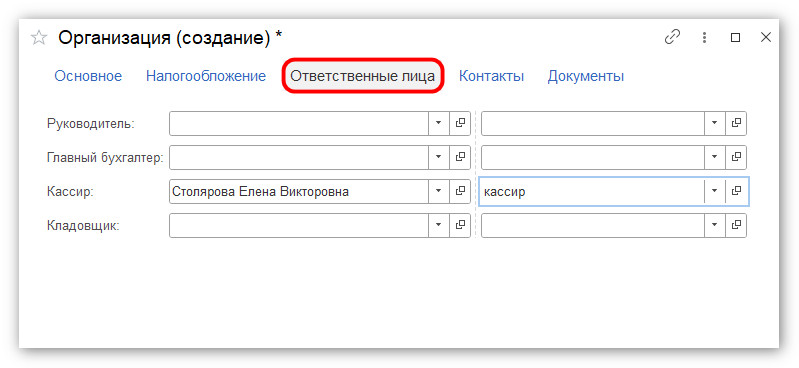Open the Документы tab
This screenshot has width=799, height=368.
pos(586,76)
